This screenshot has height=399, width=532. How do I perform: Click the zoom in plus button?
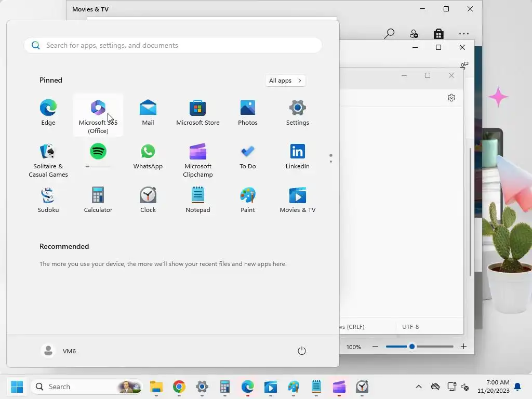[x=463, y=347]
